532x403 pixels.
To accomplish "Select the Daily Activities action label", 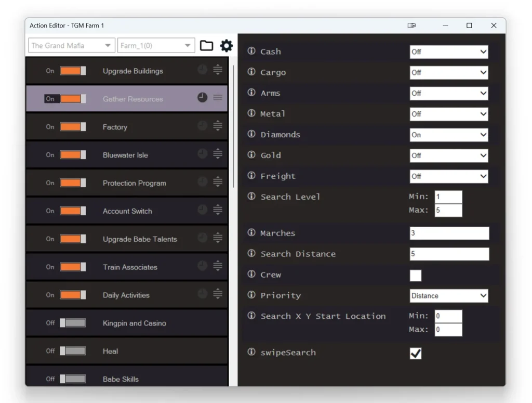I will (126, 295).
